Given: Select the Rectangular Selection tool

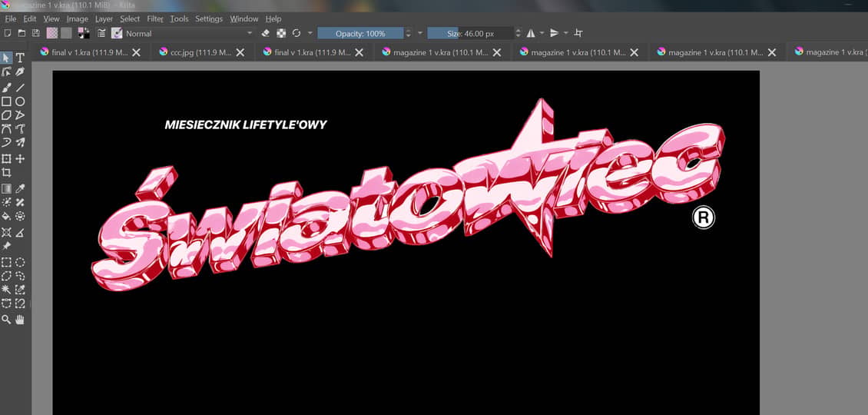Looking at the screenshot, I should tap(6, 262).
